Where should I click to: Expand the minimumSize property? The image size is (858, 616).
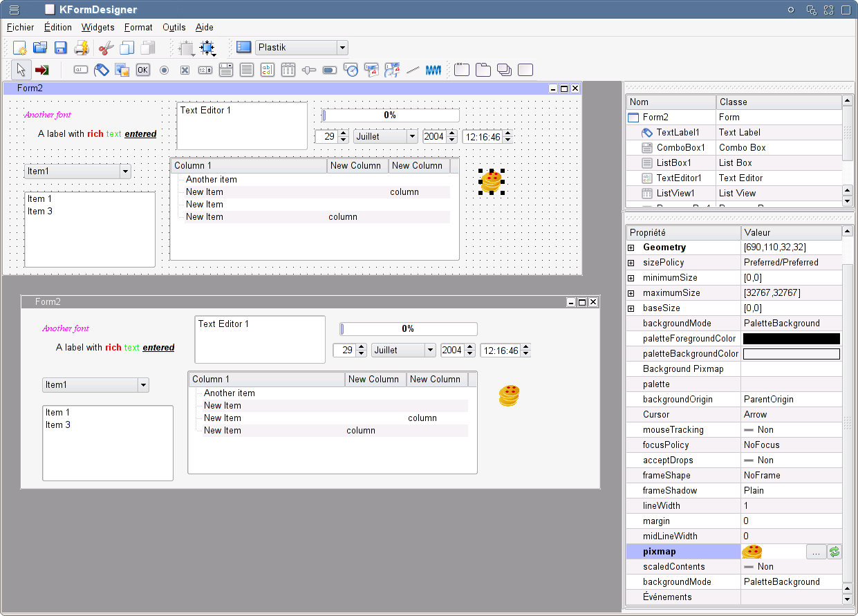point(631,277)
